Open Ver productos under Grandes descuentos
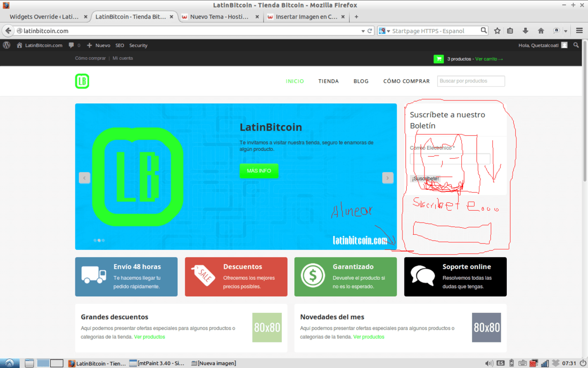 pos(149,337)
